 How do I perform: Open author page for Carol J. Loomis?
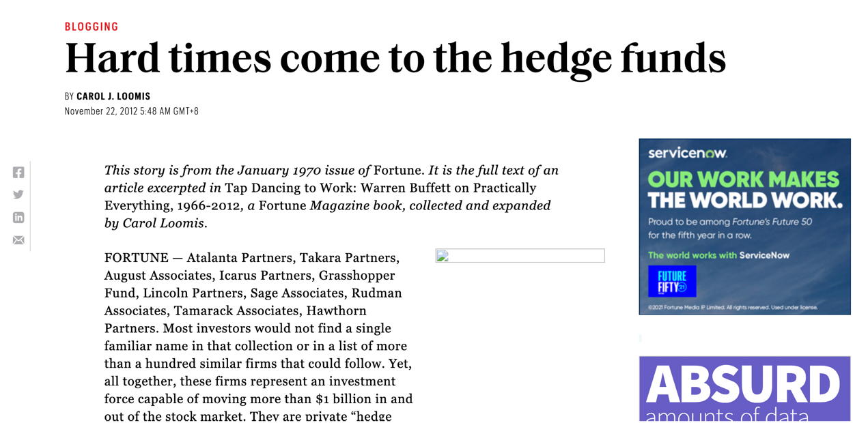coord(113,96)
